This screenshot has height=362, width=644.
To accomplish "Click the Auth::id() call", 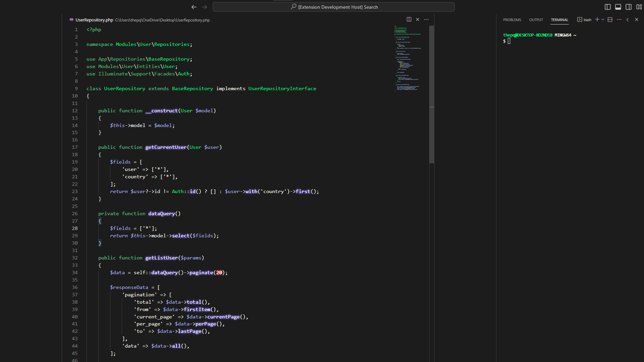I will 186,191.
